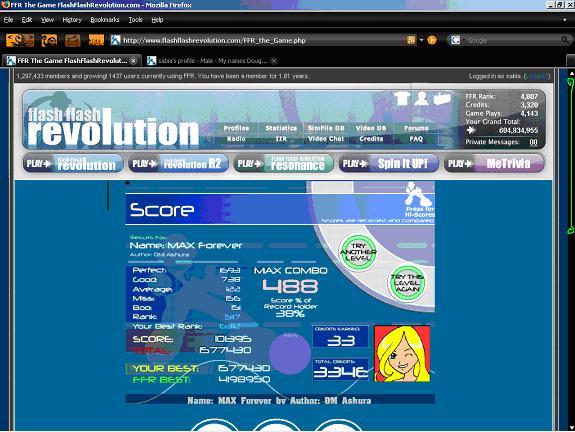Viewport: 575px width, 432px height.
Task: Open the Edit menu
Action: pyautogui.click(x=26, y=20)
